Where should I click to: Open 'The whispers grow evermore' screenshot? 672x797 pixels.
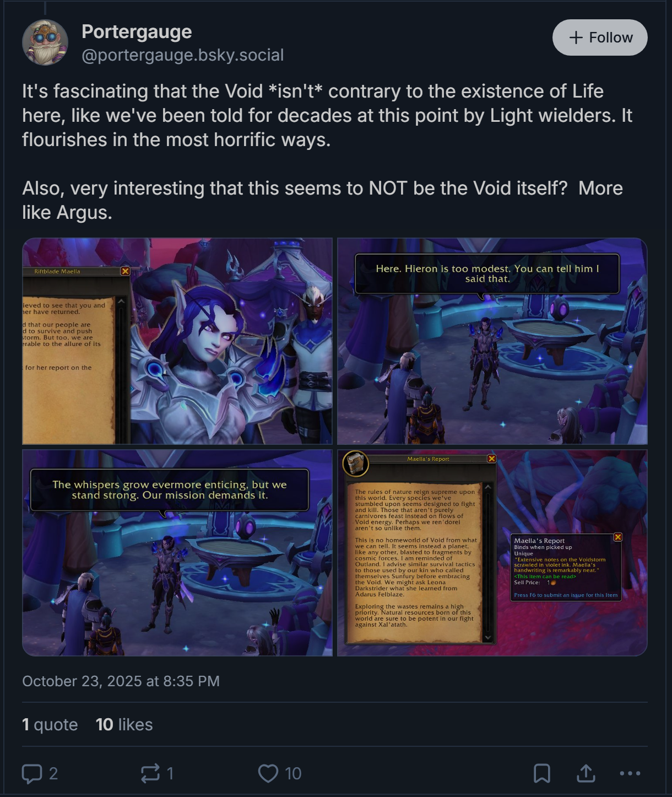point(177,553)
